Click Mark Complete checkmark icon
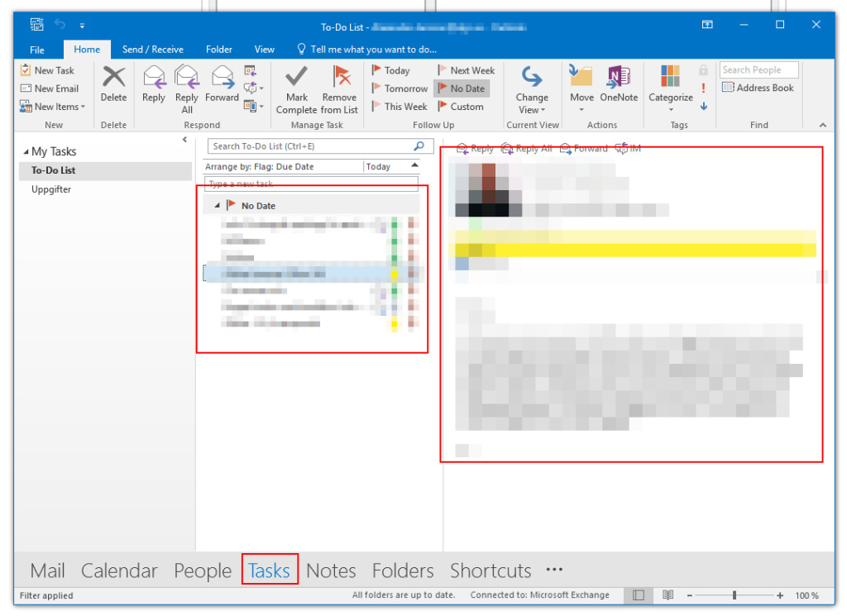Screen dimensions: 847x616 click(296, 79)
